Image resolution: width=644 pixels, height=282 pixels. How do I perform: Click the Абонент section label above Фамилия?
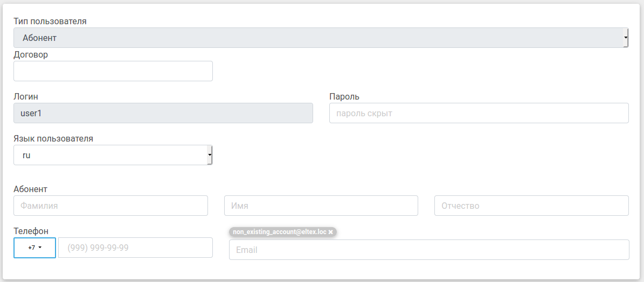30,189
